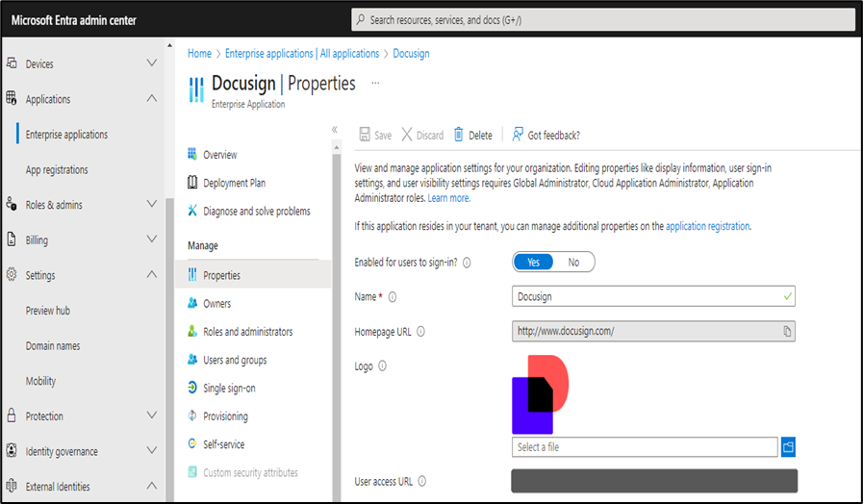Expand the Devices section chevron

[x=151, y=63]
